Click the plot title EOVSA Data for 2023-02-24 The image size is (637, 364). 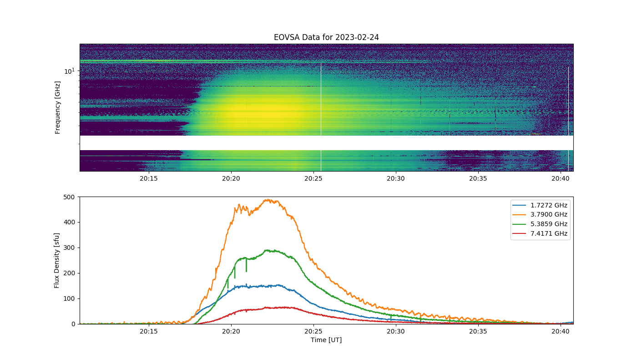coord(326,37)
